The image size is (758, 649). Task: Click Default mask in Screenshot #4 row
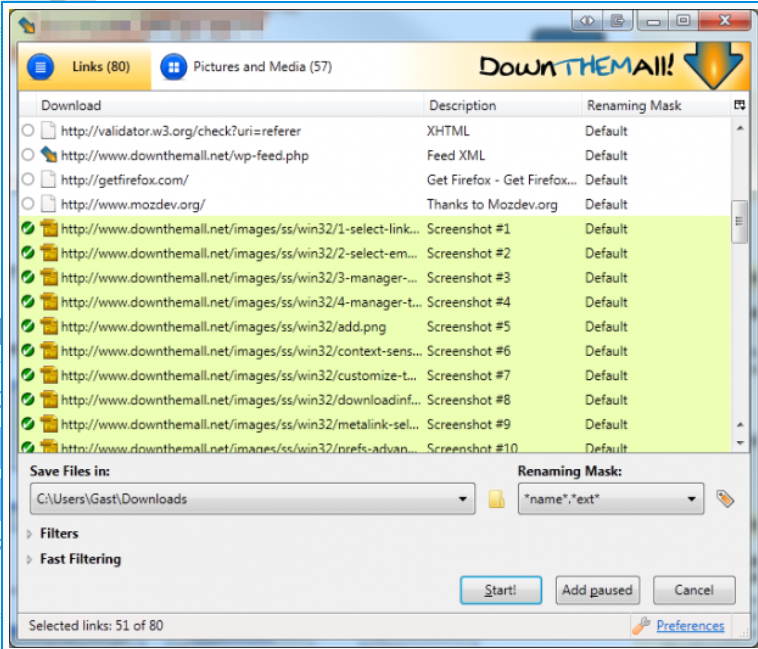click(606, 302)
